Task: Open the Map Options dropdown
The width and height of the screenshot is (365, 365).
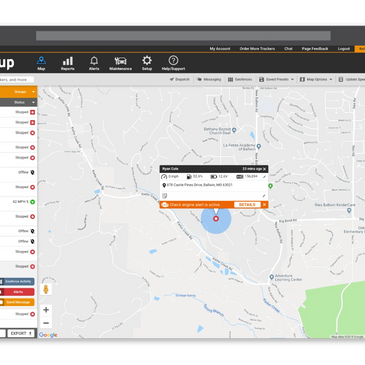Action: [316, 79]
